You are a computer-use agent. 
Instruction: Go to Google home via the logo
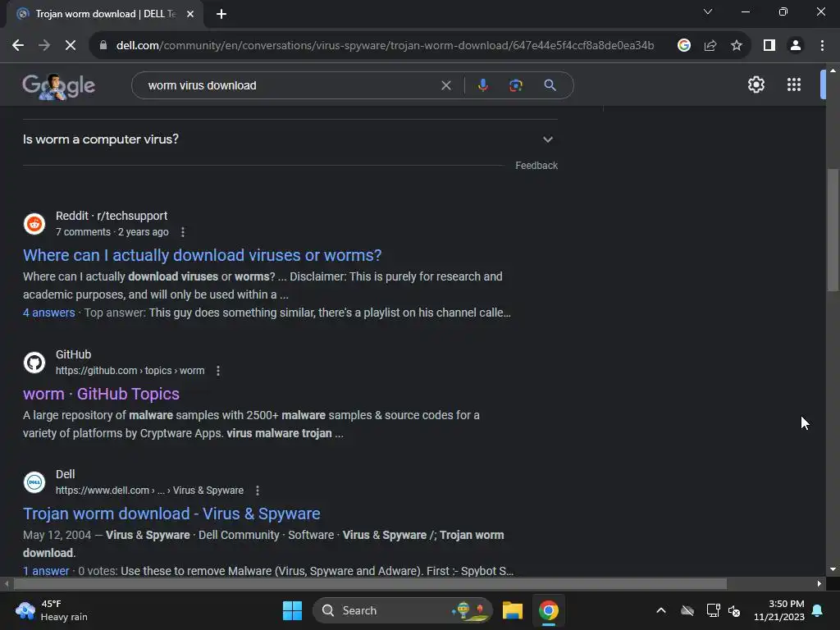click(x=58, y=85)
